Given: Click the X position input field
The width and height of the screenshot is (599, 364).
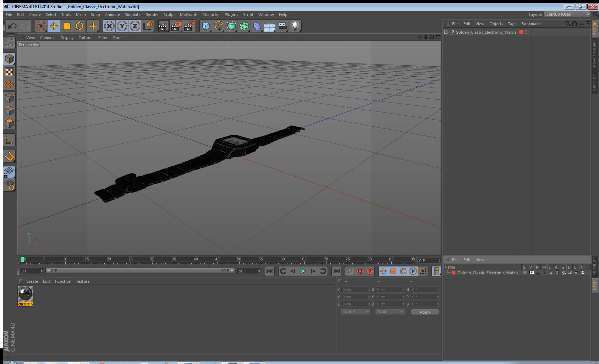Looking at the screenshot, I should (x=356, y=290).
